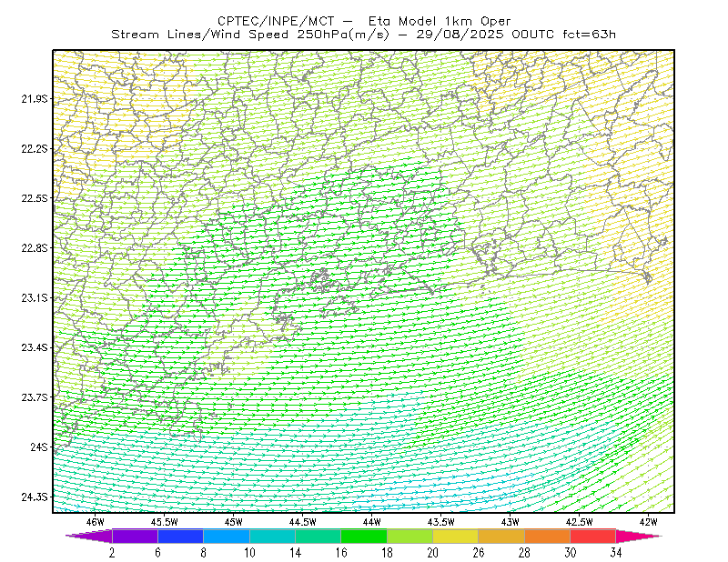The image size is (728, 562).
Task: Click the 42W longitude axis label
Action: (648, 522)
